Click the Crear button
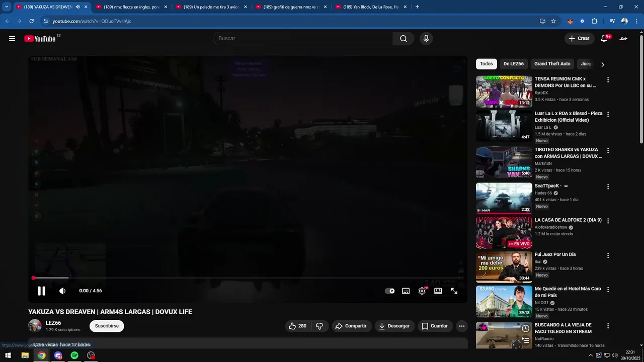 [x=579, y=39]
